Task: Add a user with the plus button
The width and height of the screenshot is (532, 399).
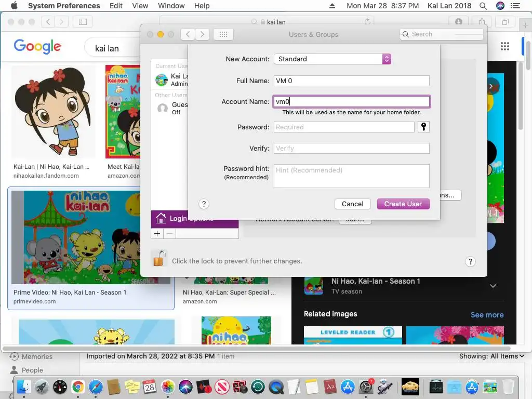Action: coord(157,233)
